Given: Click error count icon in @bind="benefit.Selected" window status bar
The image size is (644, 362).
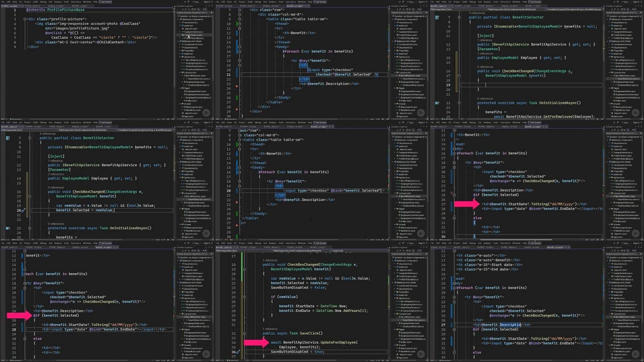Looking at the screenshot, I should 226,240.
